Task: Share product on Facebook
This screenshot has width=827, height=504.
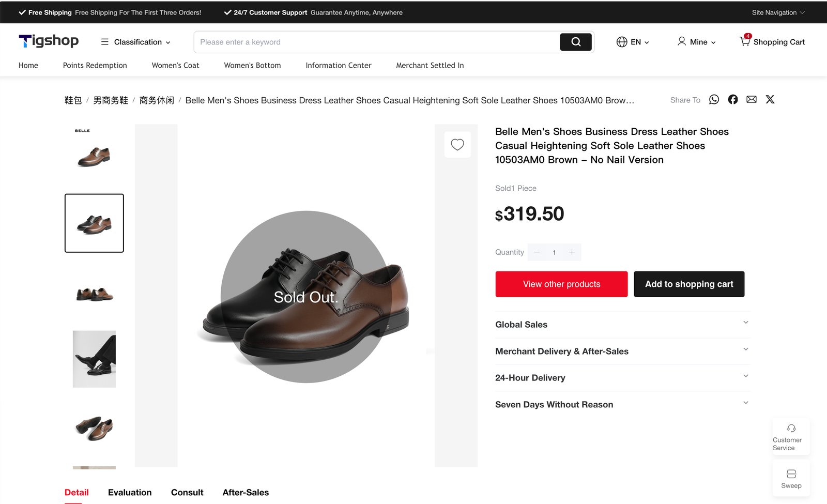Action: point(733,100)
